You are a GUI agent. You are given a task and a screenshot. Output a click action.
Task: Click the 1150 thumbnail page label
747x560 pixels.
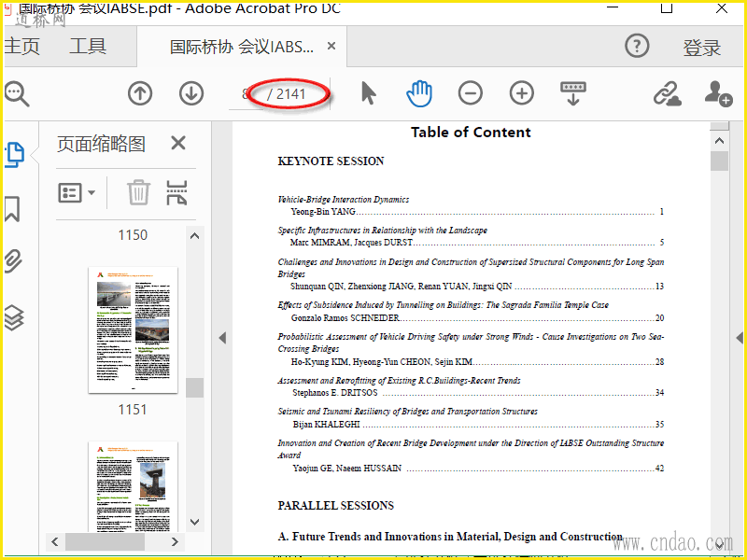(133, 235)
